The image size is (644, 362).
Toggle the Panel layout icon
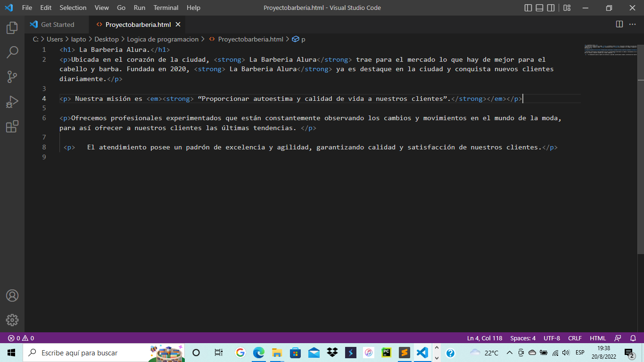point(540,8)
